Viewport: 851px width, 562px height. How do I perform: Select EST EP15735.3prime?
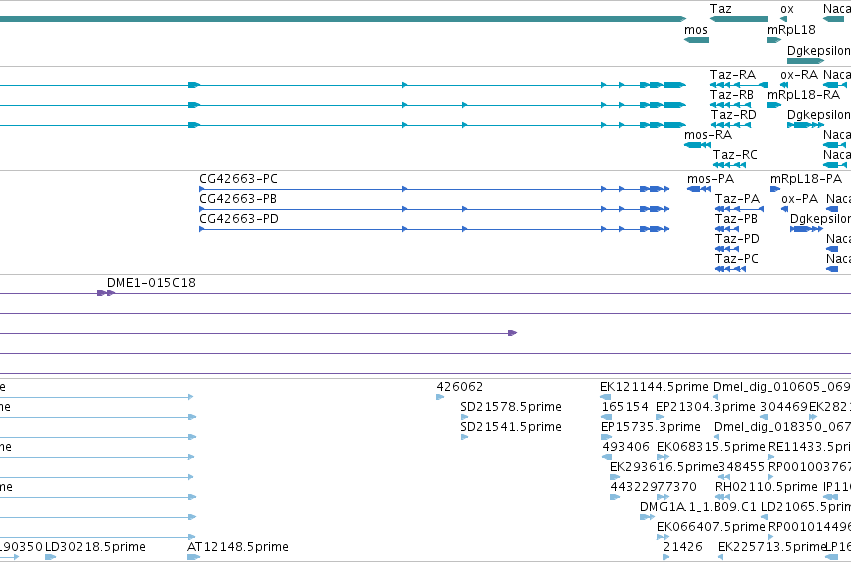[x=651, y=427]
